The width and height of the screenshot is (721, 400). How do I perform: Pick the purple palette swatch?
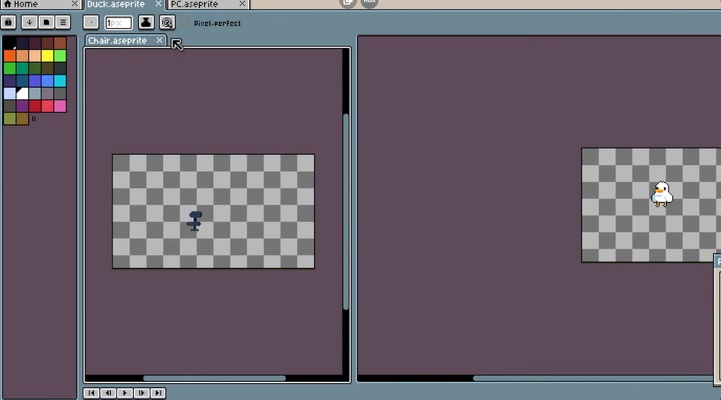pyautogui.click(x=22, y=106)
